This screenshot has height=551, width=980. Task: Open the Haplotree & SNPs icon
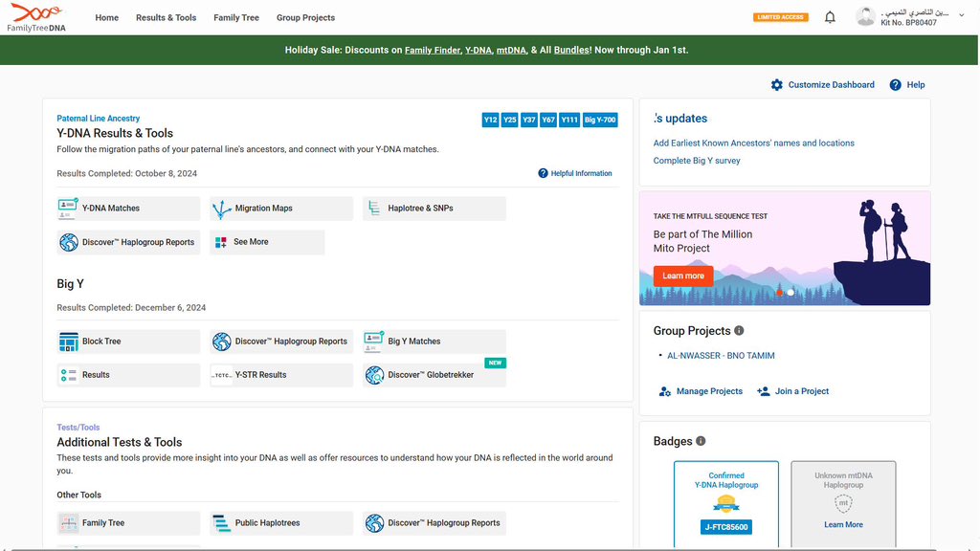click(x=374, y=208)
